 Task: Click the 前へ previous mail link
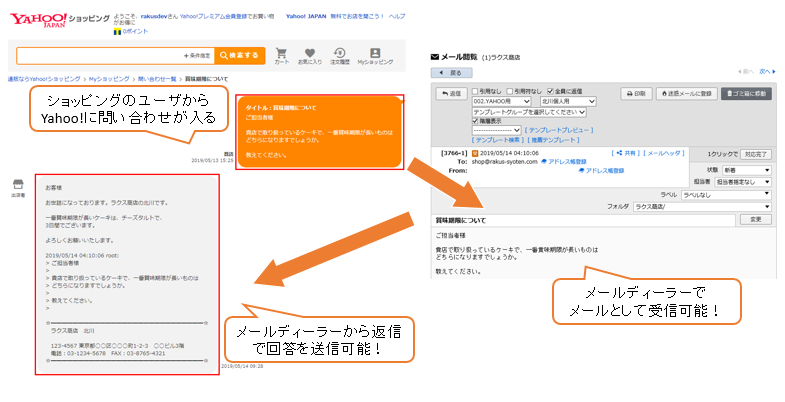[x=746, y=72]
